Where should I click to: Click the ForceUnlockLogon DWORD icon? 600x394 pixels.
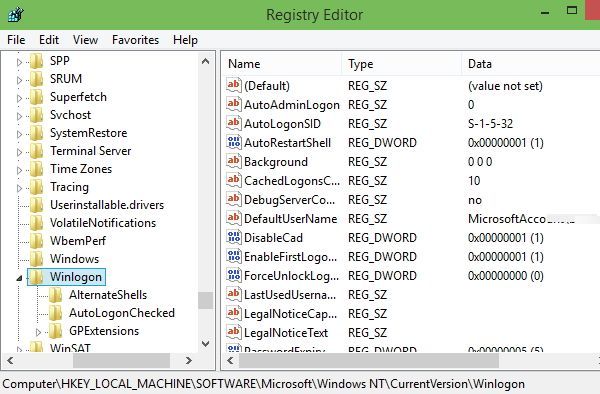[233, 275]
